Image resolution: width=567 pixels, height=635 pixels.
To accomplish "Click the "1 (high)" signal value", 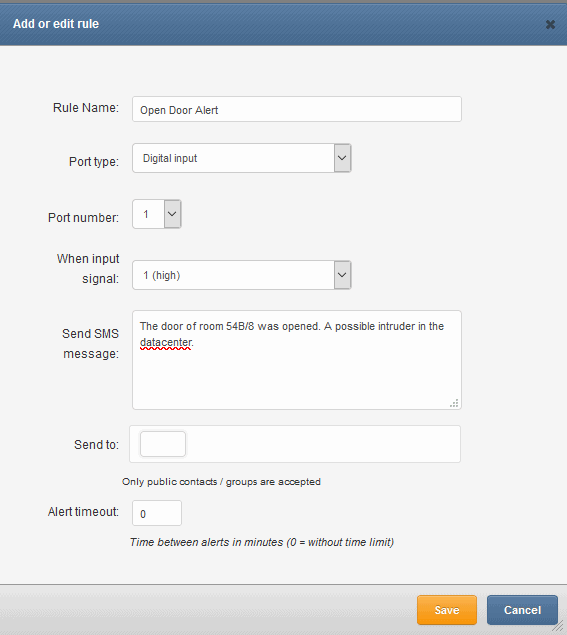I will point(162,275).
